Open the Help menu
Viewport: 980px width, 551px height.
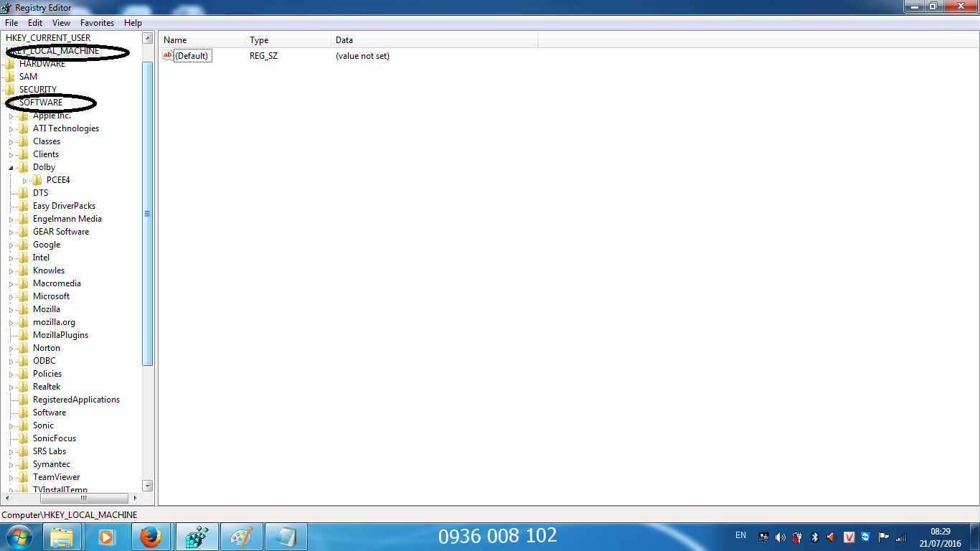coord(133,23)
